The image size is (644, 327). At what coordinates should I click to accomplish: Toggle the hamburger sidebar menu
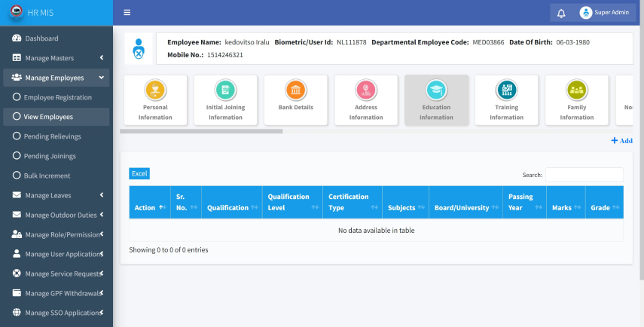click(127, 12)
